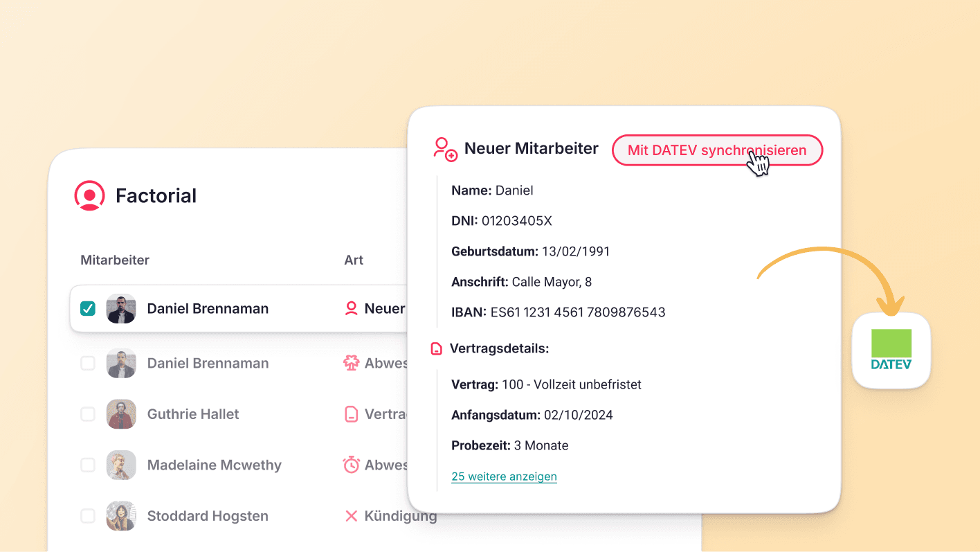The height and width of the screenshot is (552, 980).
Task: Click the Mitarbeiter column header
Action: (114, 260)
